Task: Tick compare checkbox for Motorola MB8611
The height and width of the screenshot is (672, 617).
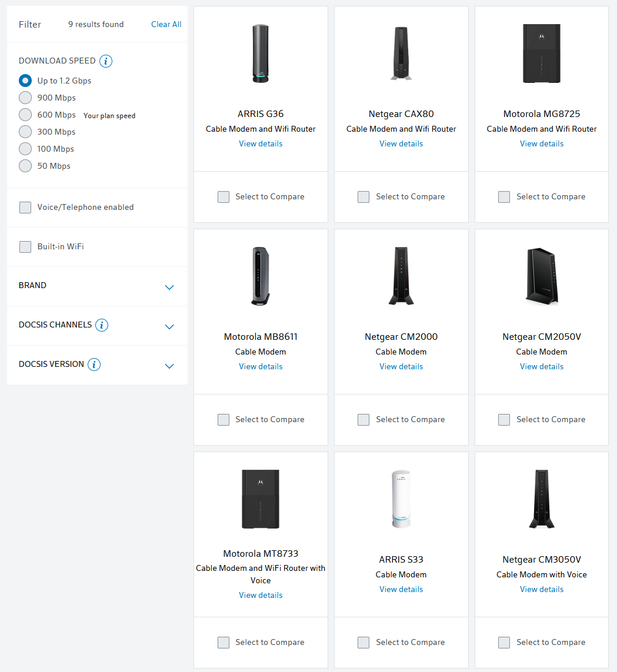Action: click(x=224, y=420)
